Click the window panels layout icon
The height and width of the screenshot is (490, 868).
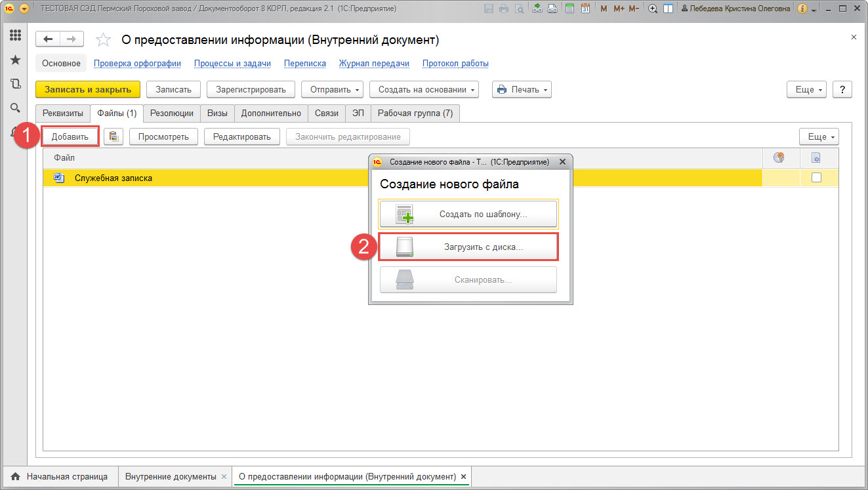(x=668, y=9)
